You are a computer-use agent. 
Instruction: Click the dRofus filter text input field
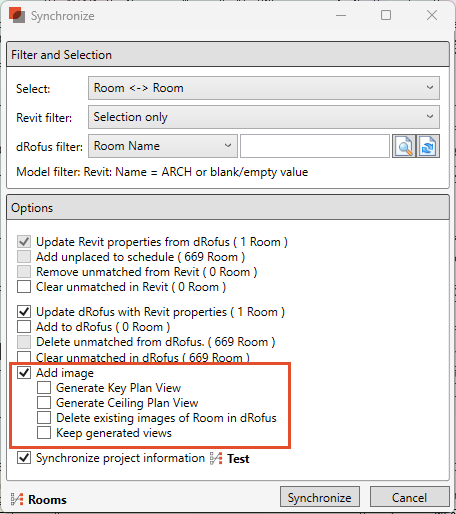315,146
